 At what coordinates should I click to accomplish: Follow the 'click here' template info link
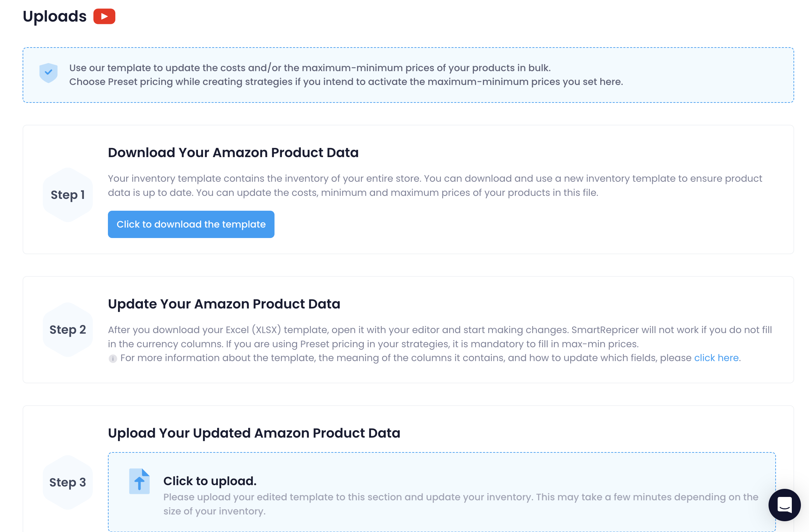point(716,358)
